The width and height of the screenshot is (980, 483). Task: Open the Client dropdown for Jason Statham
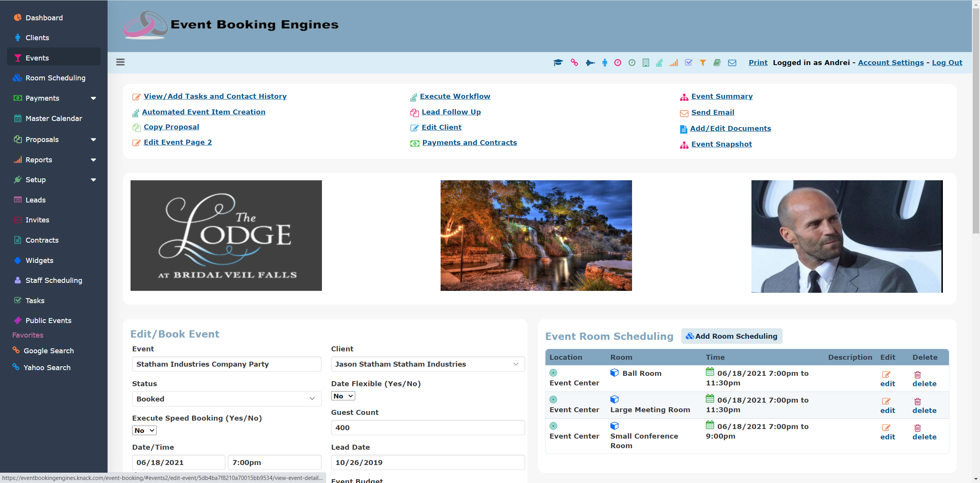click(427, 364)
